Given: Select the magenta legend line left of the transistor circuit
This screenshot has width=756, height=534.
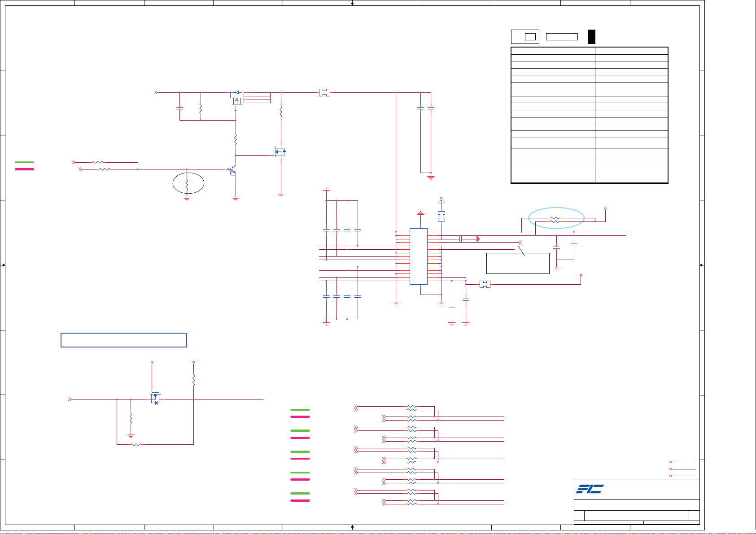Looking at the screenshot, I should [24, 169].
